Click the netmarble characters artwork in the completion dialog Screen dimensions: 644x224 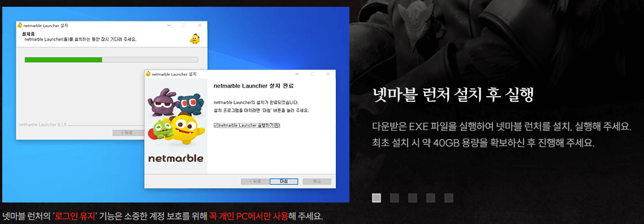tap(177, 118)
